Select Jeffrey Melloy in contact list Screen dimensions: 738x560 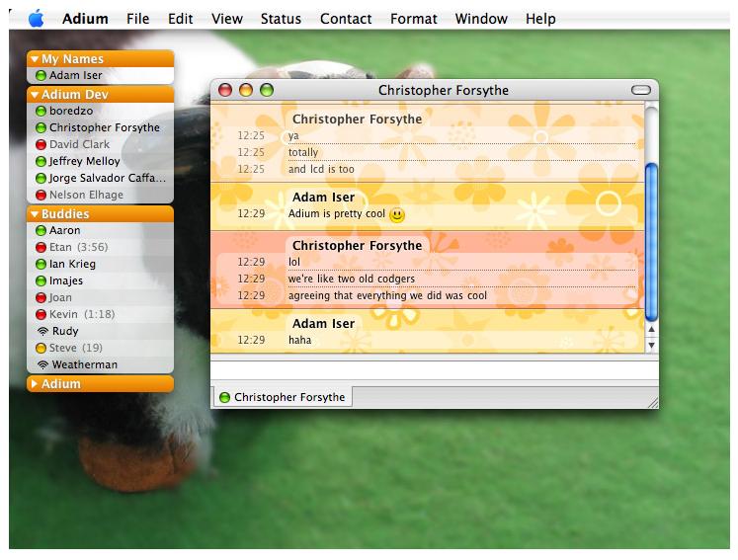[x=84, y=162]
